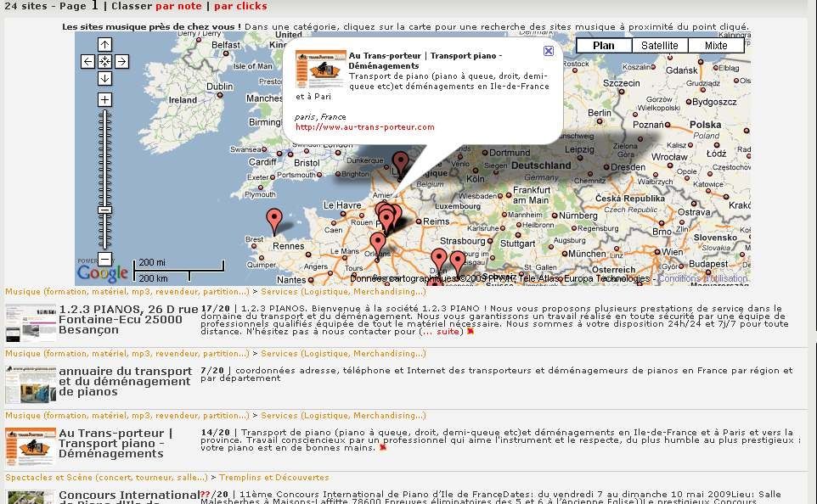Screen dimensions: 817x504
Task: Switch map to Mixte view
Action: (716, 45)
